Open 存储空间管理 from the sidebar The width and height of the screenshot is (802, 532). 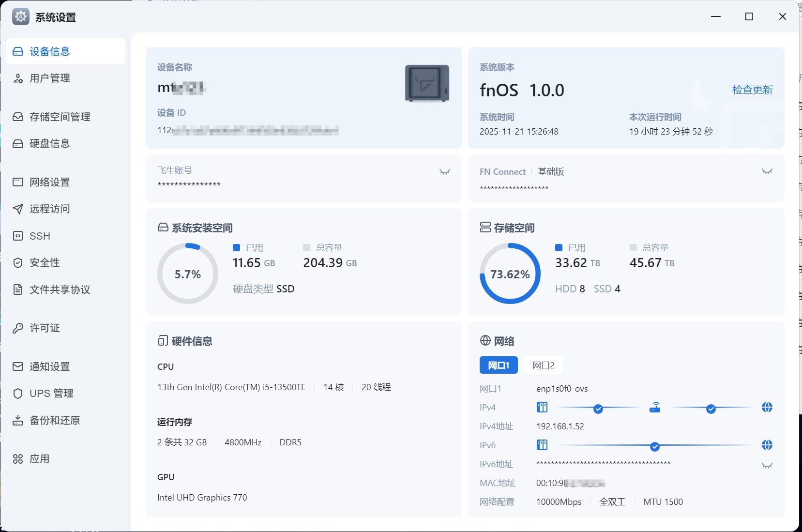tap(60, 117)
